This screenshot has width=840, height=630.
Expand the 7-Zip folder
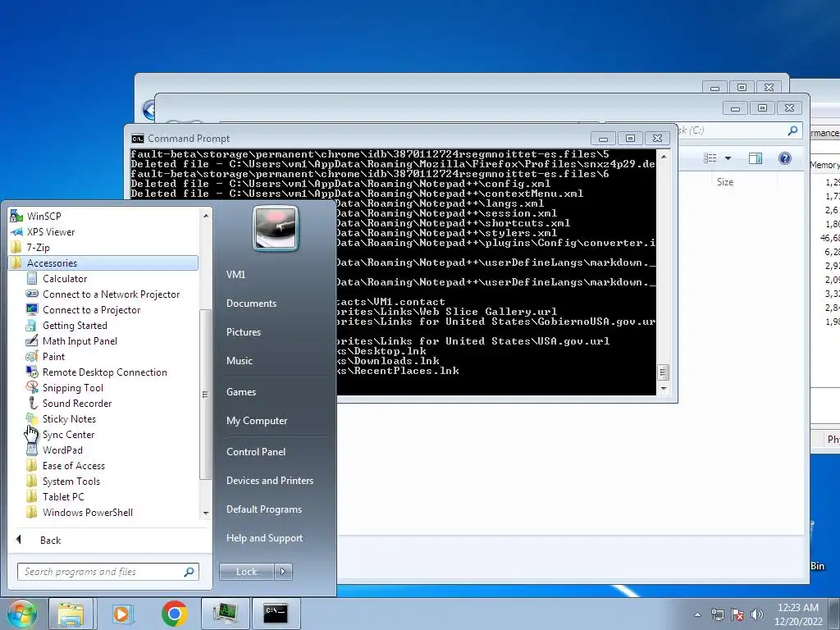(x=38, y=248)
